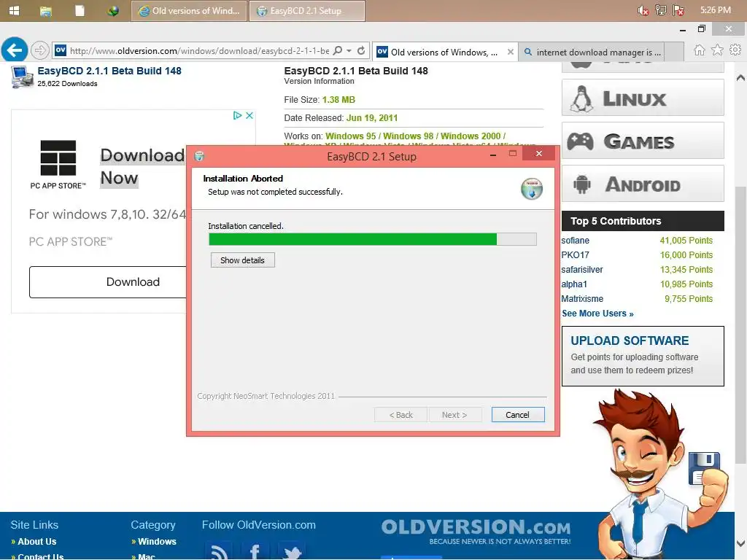Open the Linux category button
The image size is (747, 560).
(643, 98)
